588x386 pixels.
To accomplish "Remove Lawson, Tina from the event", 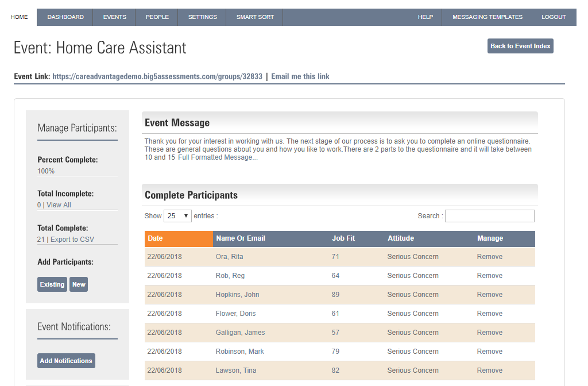I will [x=489, y=370].
